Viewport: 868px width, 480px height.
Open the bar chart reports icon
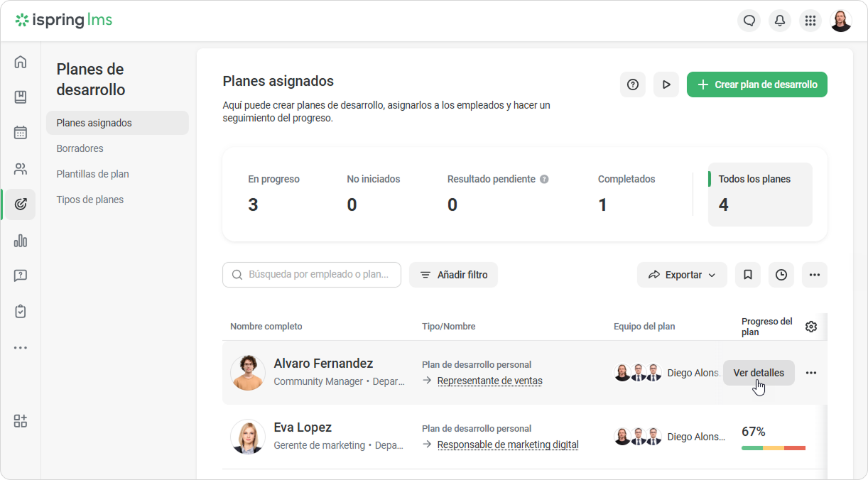(21, 241)
